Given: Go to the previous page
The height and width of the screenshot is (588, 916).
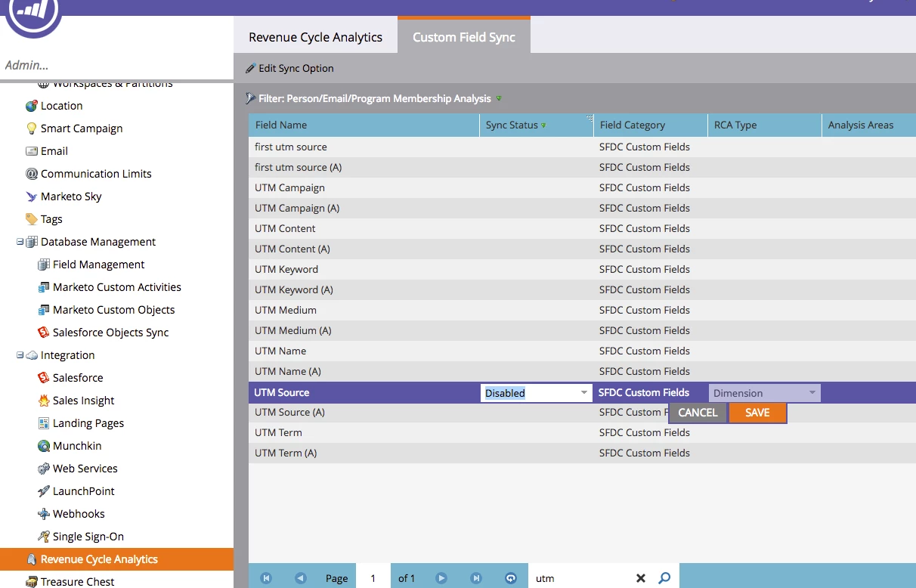Looking at the screenshot, I should [301, 578].
